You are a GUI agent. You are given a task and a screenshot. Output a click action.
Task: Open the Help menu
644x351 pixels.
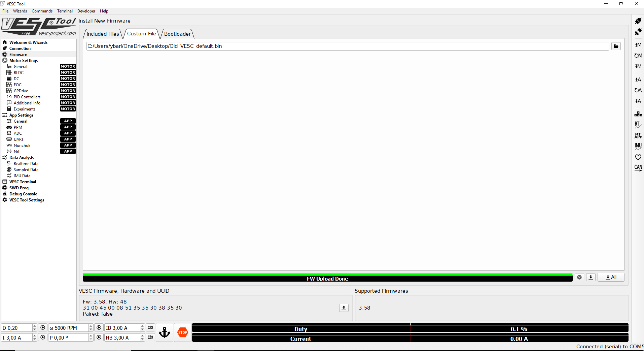(104, 11)
